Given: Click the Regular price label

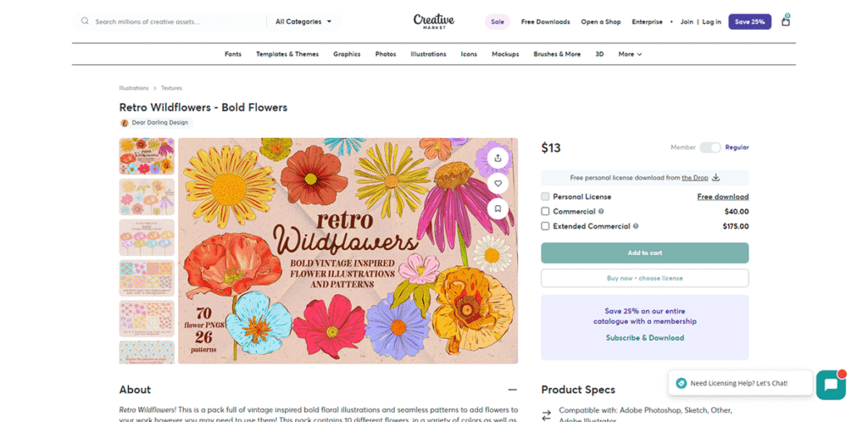Looking at the screenshot, I should point(737,147).
